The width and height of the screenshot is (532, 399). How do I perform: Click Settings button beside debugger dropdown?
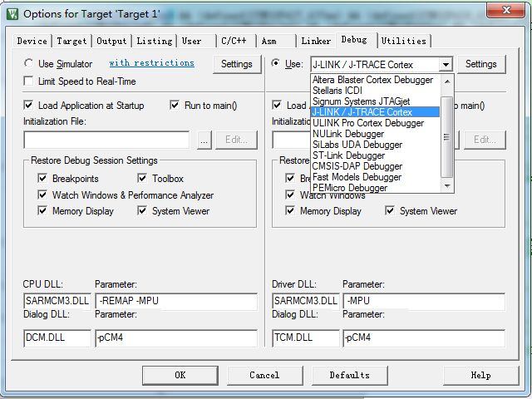pos(481,64)
